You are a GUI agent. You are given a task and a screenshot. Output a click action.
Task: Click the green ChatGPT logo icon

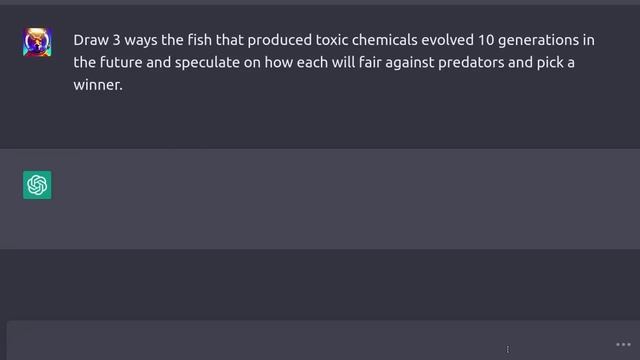37,185
